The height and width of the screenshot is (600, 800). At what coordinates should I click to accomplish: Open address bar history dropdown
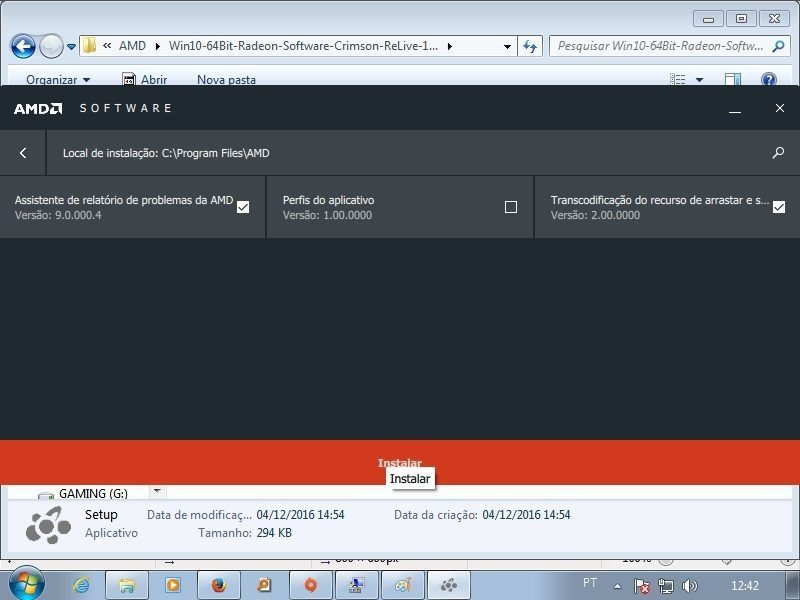(507, 46)
